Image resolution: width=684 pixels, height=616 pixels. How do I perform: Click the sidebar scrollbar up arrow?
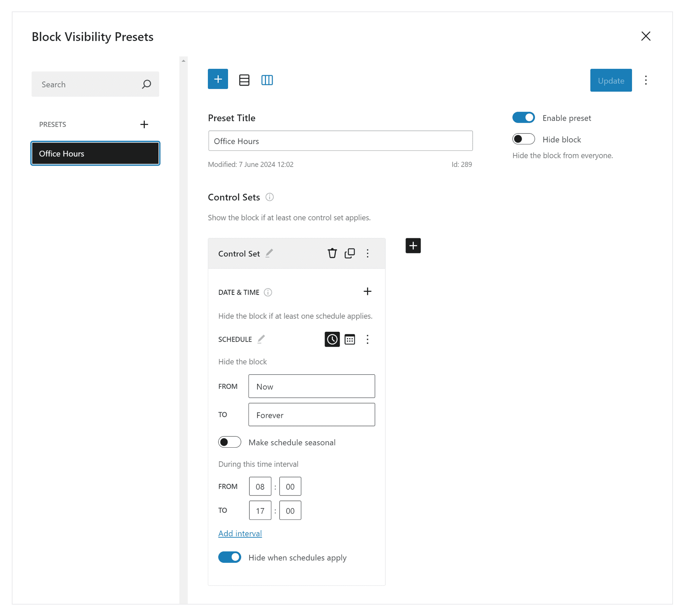[184, 61]
